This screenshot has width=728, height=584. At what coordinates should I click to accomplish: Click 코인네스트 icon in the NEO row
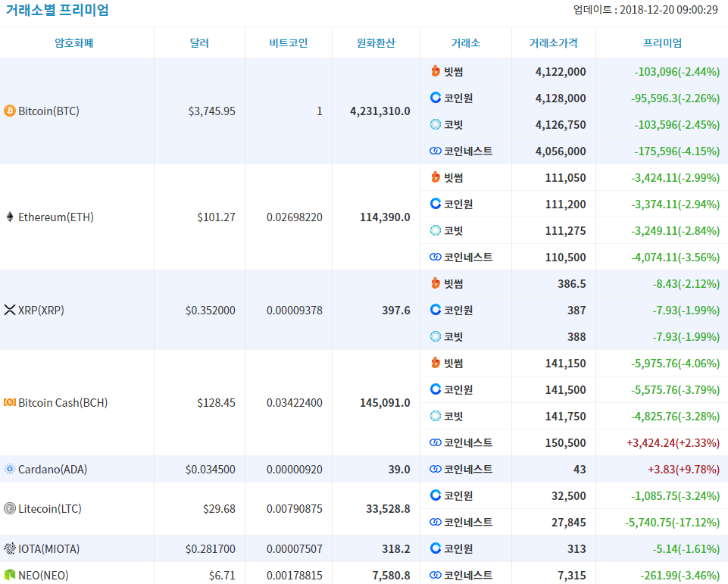click(436, 575)
